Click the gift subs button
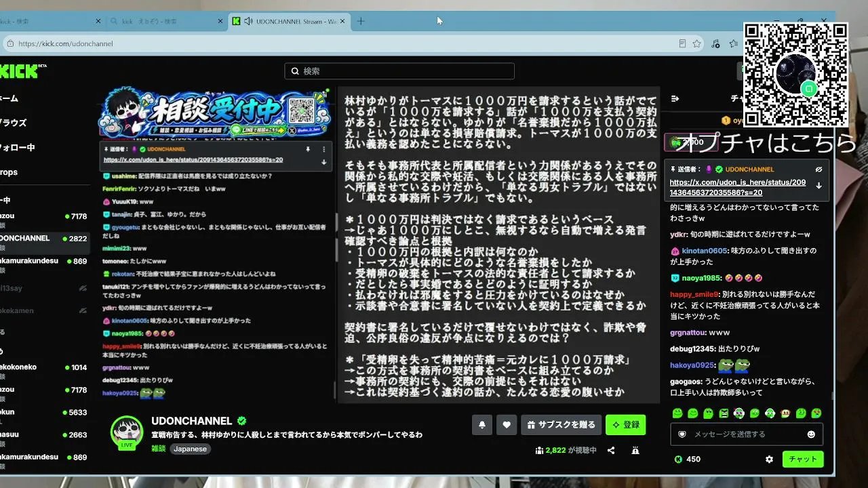Viewport: 868px width, 488px height. (x=561, y=425)
